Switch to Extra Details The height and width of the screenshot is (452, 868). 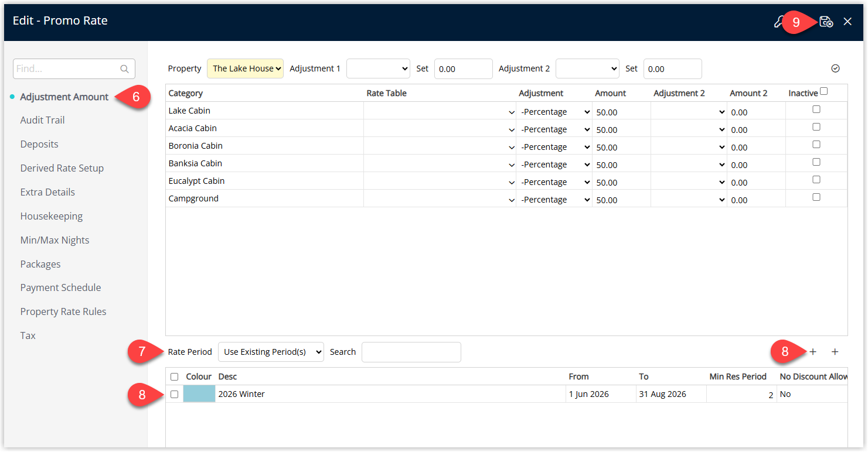coord(47,192)
